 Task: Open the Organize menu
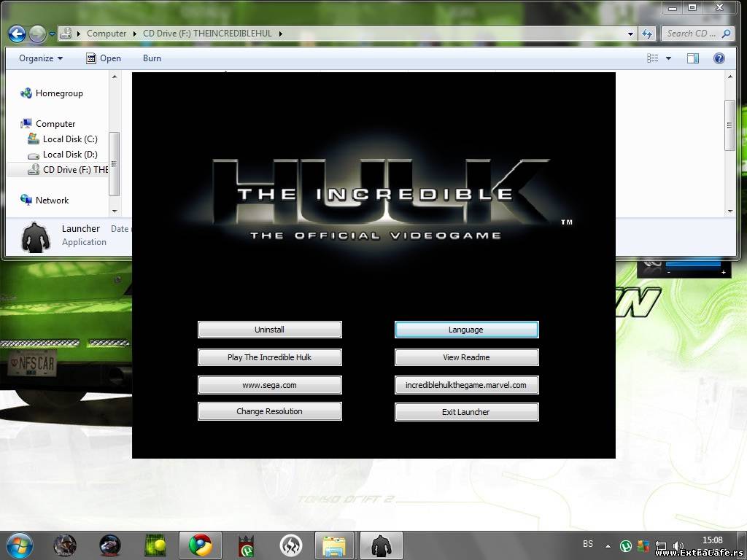click(41, 58)
